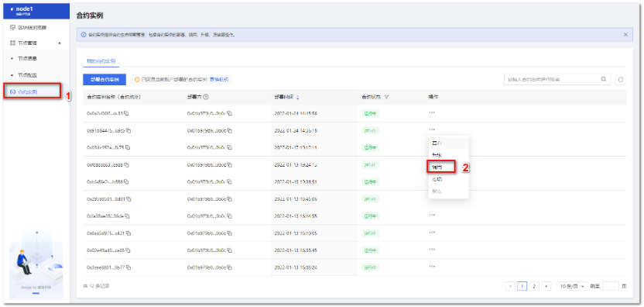Go to the previous page arrow

(x=510, y=286)
